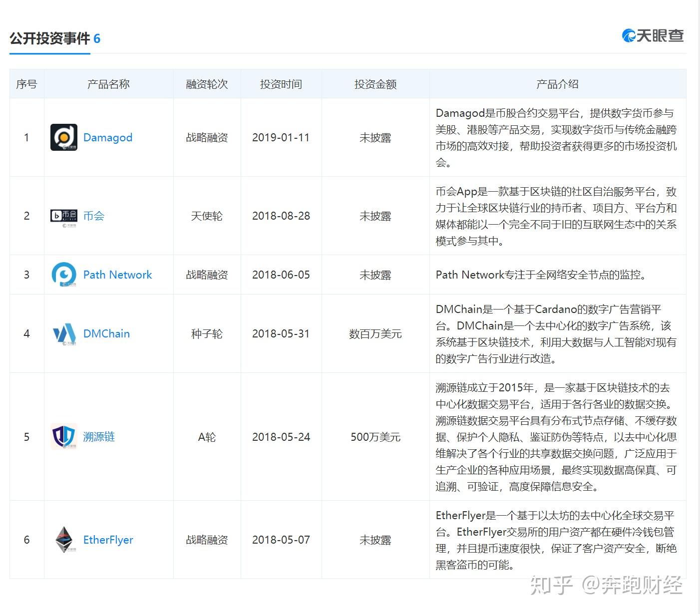700x614 pixels.
Task: Open the EtherFlyer product link
Action: [108, 540]
